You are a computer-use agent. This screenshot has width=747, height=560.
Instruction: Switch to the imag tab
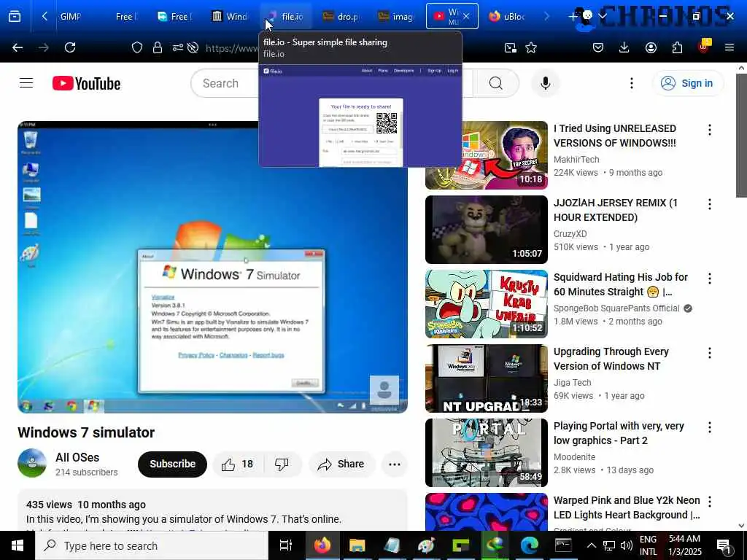(x=396, y=17)
